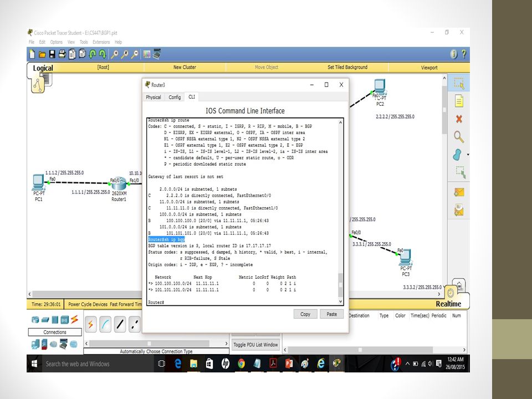Pick the copper cross-over dashed cable
532x399 pixels.
(x=135, y=325)
